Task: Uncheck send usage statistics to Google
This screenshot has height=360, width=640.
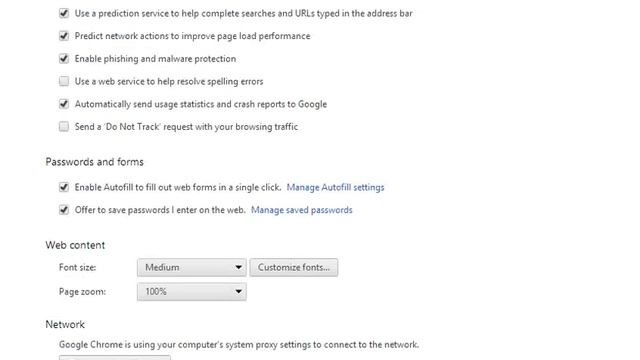Action: (64, 104)
